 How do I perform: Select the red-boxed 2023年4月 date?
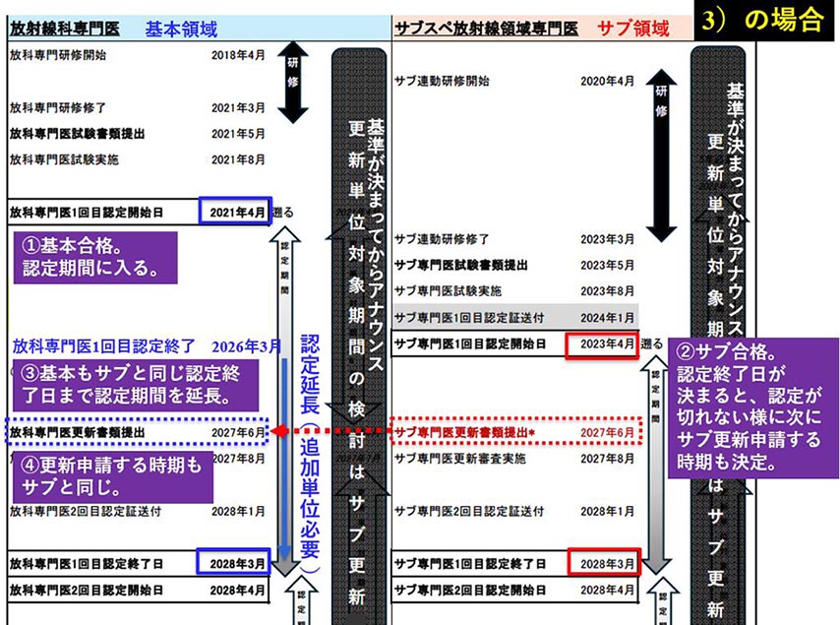click(x=604, y=344)
